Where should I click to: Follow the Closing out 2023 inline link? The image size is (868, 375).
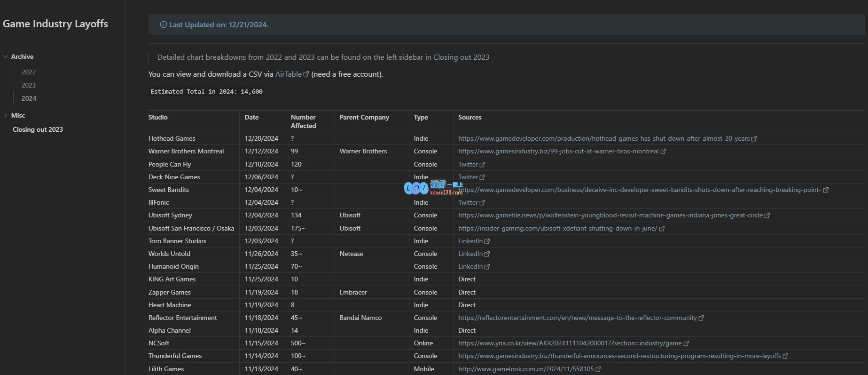pyautogui.click(x=461, y=57)
